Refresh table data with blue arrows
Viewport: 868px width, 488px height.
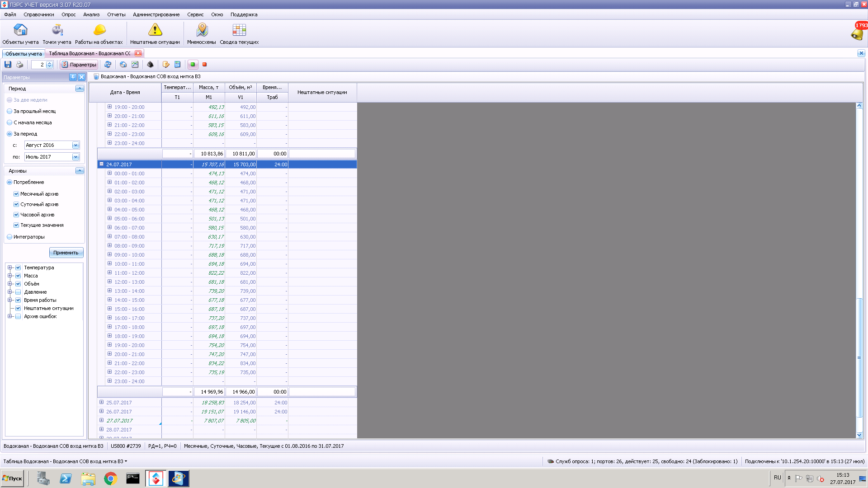(108, 65)
